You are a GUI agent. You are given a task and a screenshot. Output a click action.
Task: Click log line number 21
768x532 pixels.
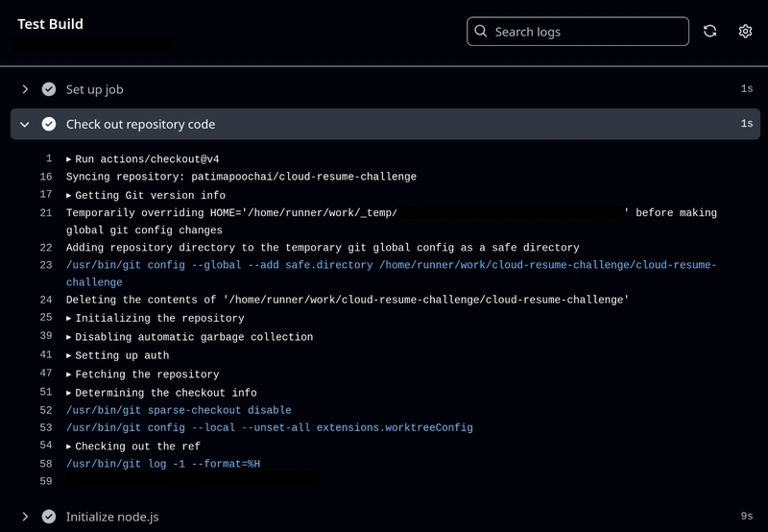46,212
